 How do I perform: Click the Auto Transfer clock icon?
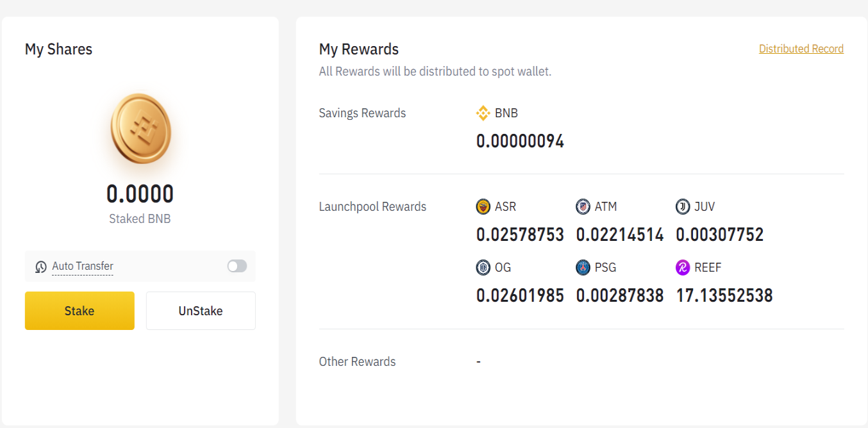(x=41, y=267)
